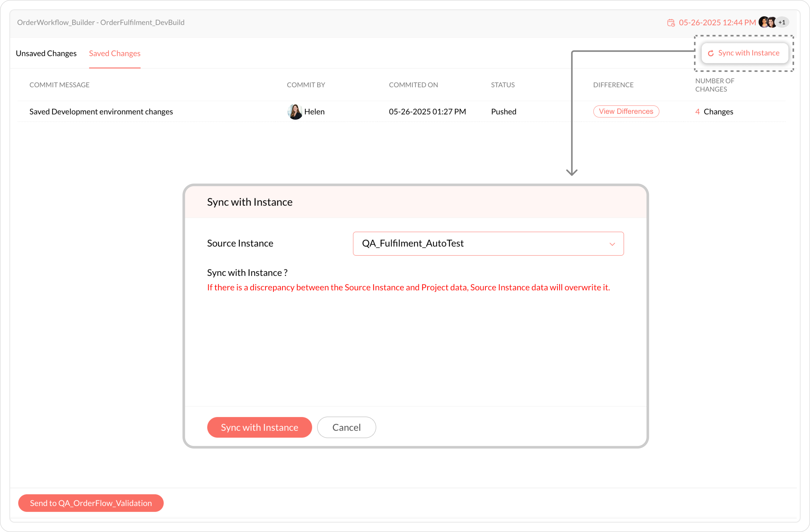
Task: Click the Commited On column header
Action: click(x=413, y=85)
